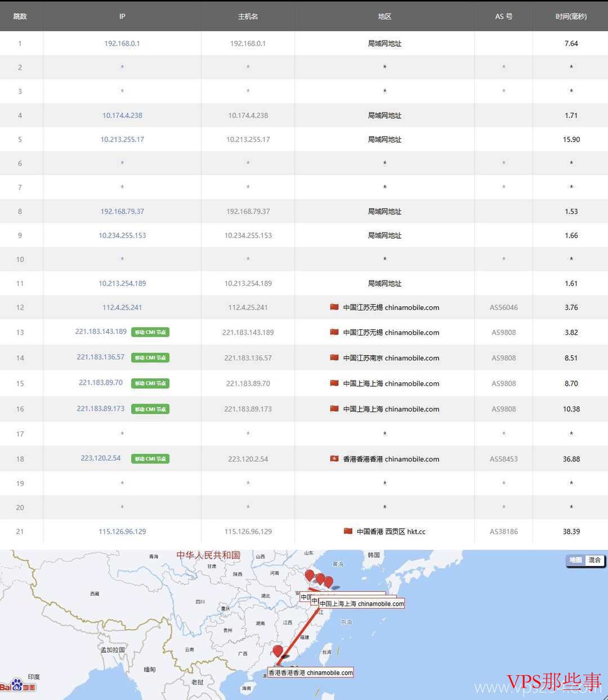This screenshot has height=700, width=608.
Task: Click the China flag in hop 21 row
Action: tap(348, 531)
